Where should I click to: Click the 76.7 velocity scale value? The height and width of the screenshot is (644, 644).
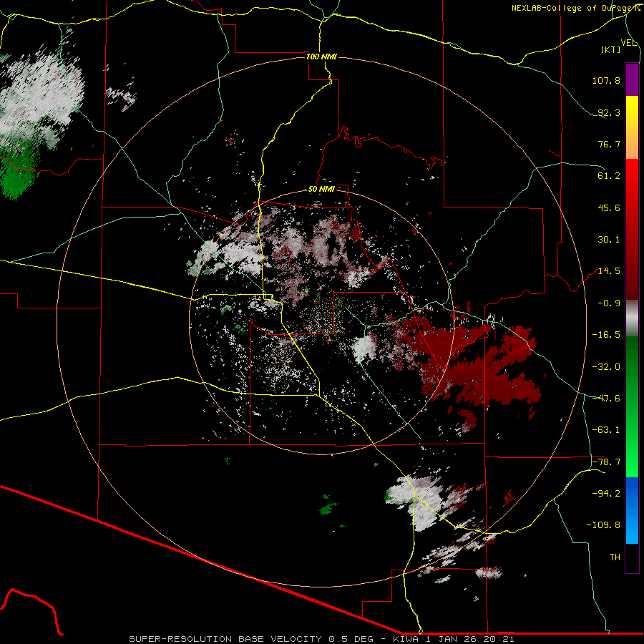pyautogui.click(x=609, y=144)
